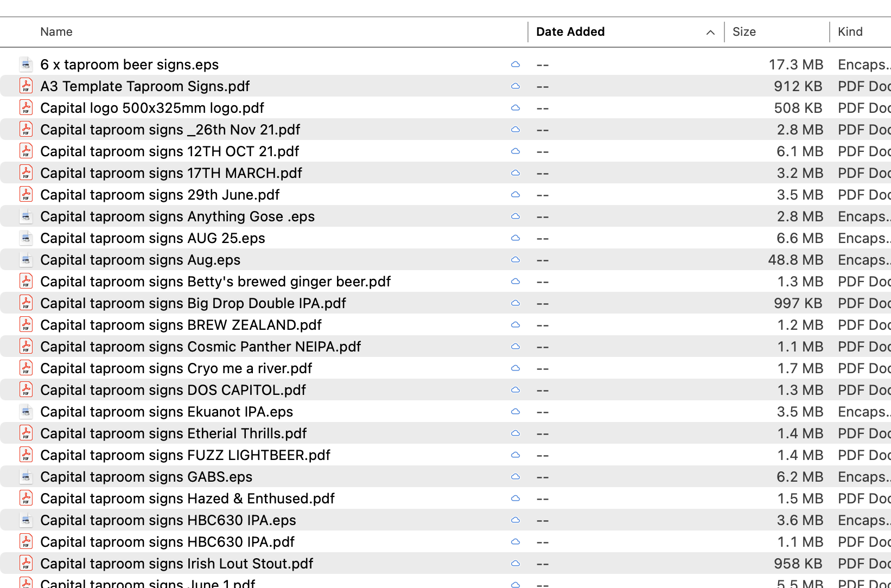Viewport: 891px width, 588px height.
Task: Select 'Capital taproom signs 12TH OCT 21.pdf'
Action: tap(169, 151)
